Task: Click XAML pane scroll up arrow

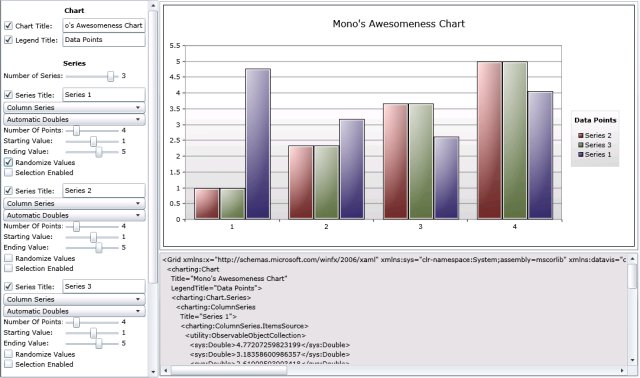Action: 633,259
